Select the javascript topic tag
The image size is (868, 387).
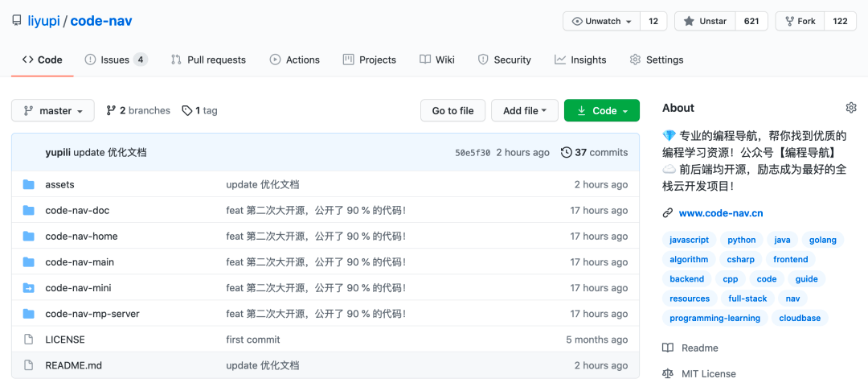689,240
